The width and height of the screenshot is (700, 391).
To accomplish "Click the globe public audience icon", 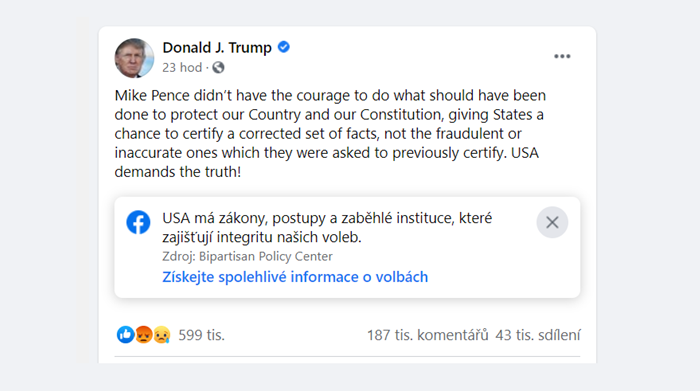I will pos(218,67).
